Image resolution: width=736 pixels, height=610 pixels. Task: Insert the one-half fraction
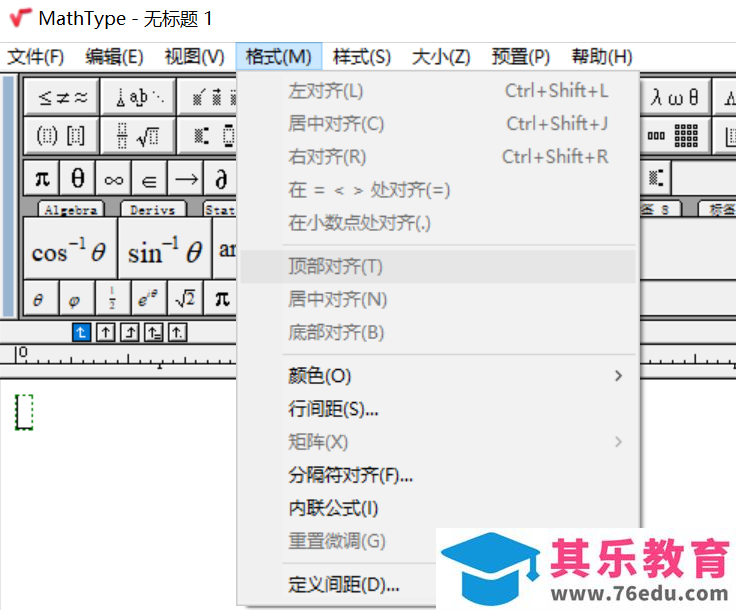coord(114,298)
